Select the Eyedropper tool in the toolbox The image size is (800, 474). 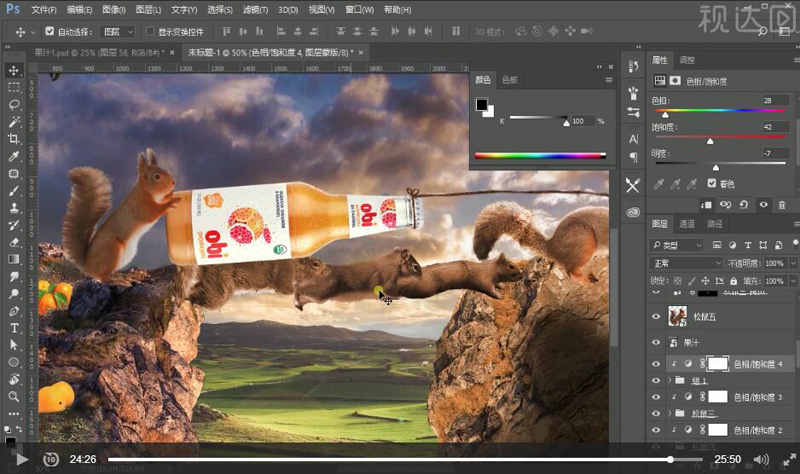pos(14,156)
